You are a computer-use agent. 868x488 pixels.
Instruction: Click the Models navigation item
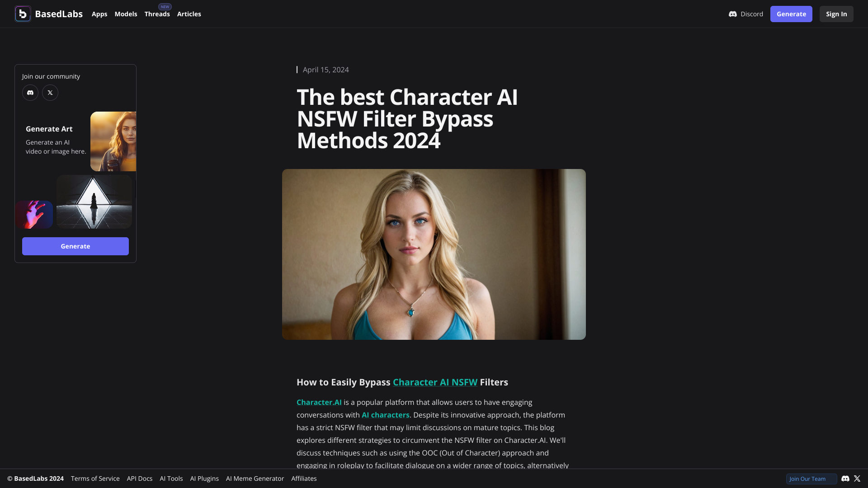coord(126,14)
